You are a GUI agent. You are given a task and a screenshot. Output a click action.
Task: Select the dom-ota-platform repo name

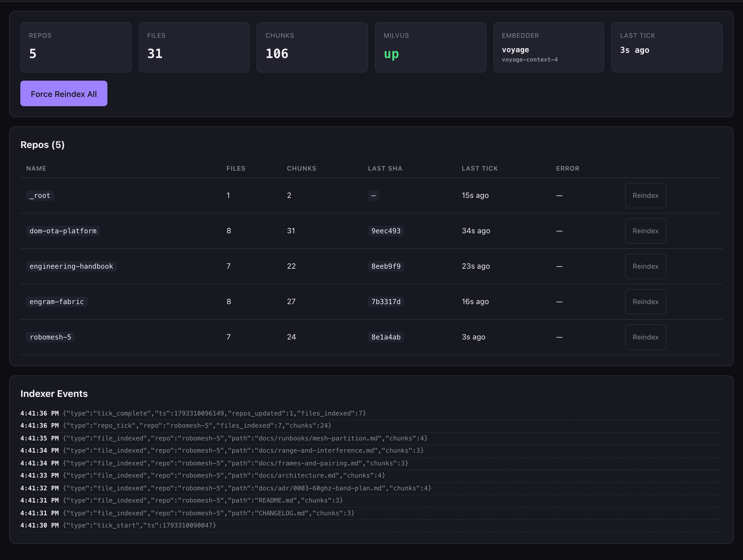63,231
